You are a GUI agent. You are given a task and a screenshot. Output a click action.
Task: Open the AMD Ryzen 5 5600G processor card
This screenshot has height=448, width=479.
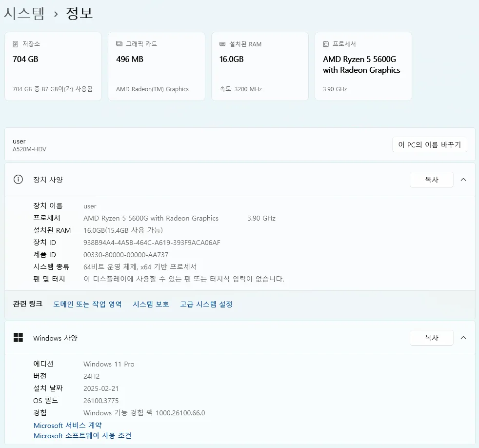(x=363, y=66)
